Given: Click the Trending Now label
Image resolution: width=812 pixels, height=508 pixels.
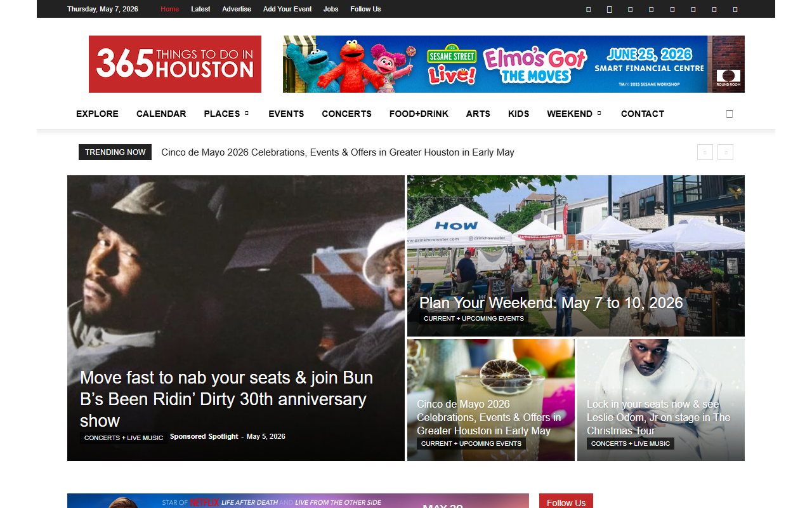Looking at the screenshot, I should [115, 152].
